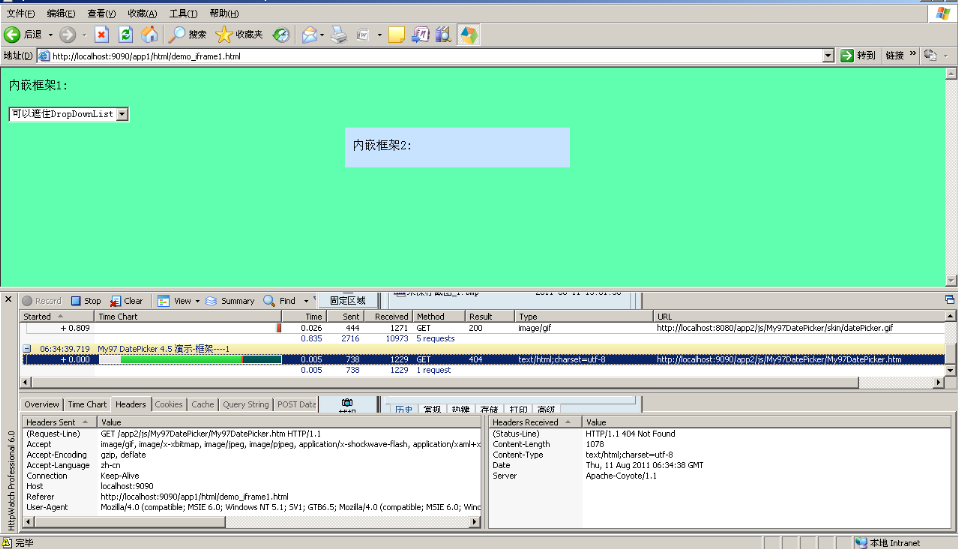Switch to the Cookies tab
This screenshot has height=549, width=958.
point(169,405)
